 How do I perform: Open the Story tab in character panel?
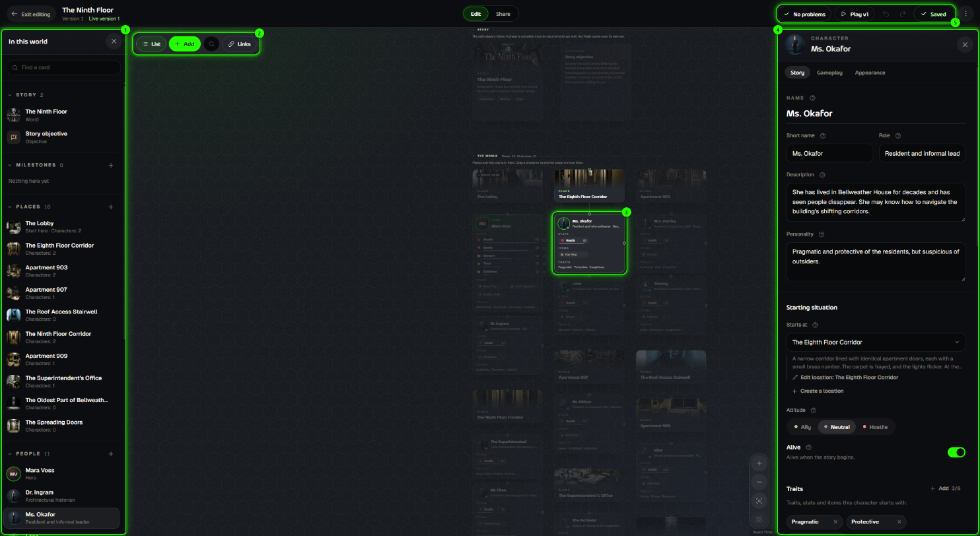(x=797, y=73)
